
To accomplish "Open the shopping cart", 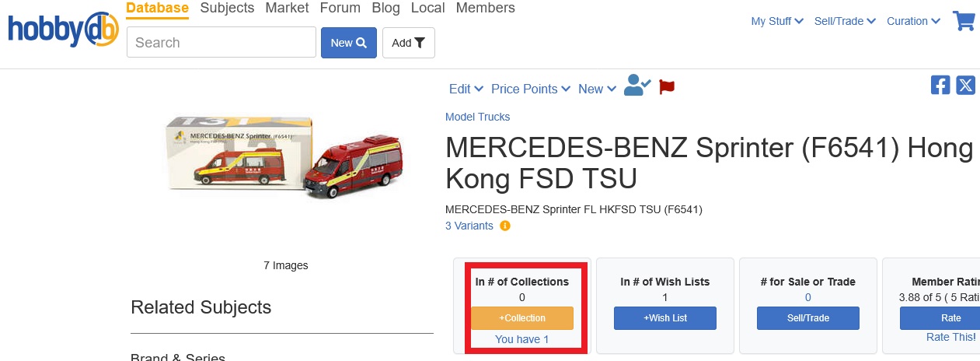I will (x=964, y=21).
